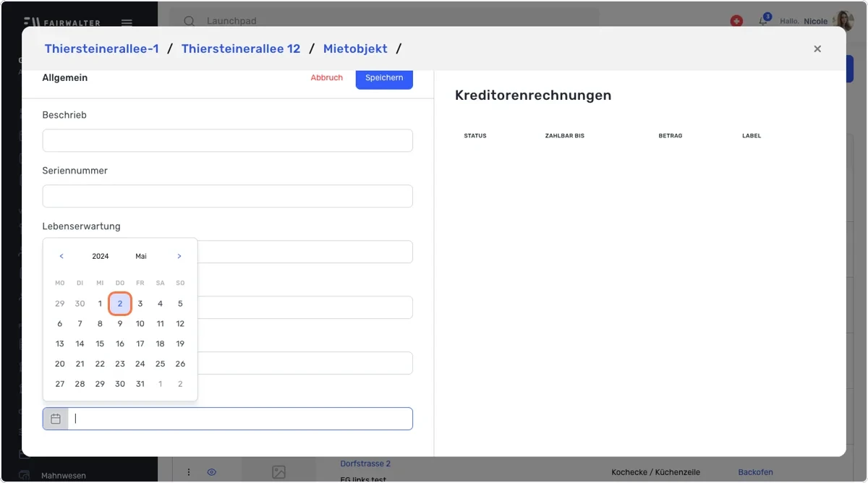Open three-dot menu in background row
The image size is (868, 483).
[189, 472]
